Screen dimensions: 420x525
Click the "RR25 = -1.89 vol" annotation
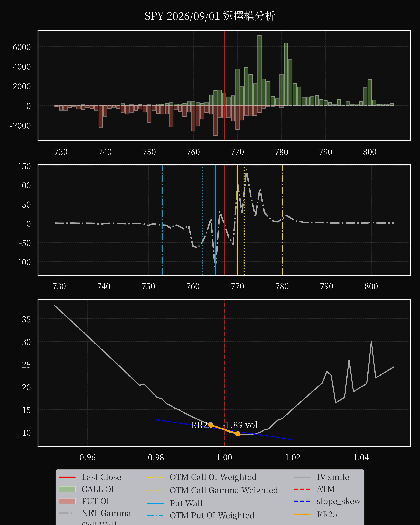[224, 425]
